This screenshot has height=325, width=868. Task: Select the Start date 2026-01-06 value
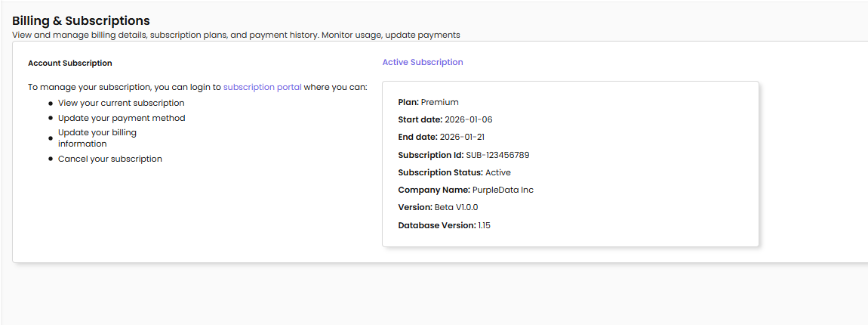[468, 119]
